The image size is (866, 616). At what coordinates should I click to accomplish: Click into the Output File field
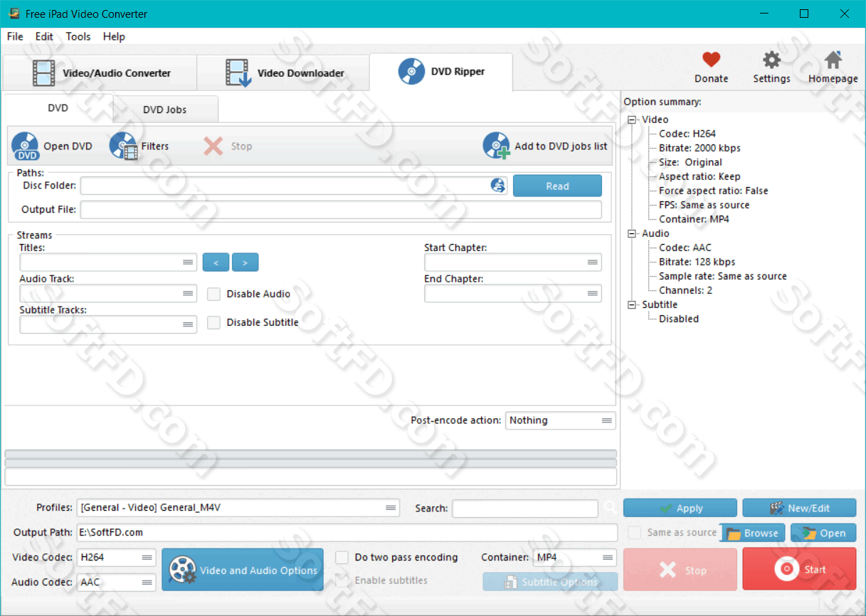click(x=341, y=210)
